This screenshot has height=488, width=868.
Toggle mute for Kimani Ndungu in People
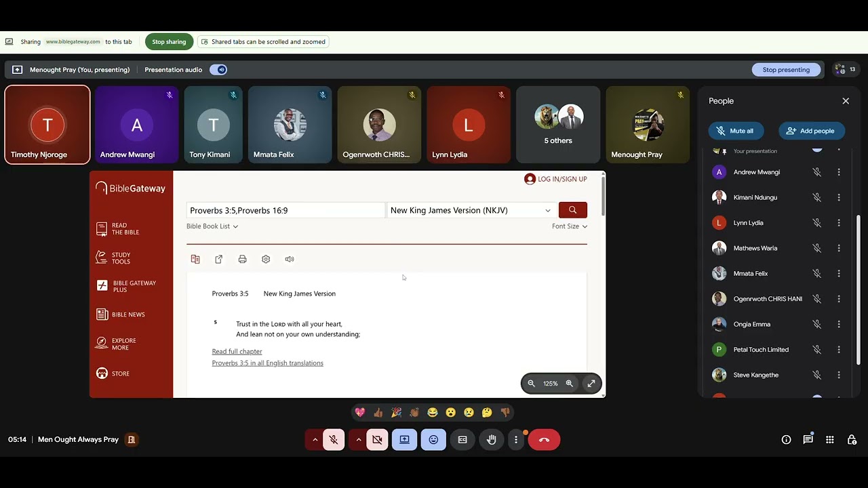[816, 197]
